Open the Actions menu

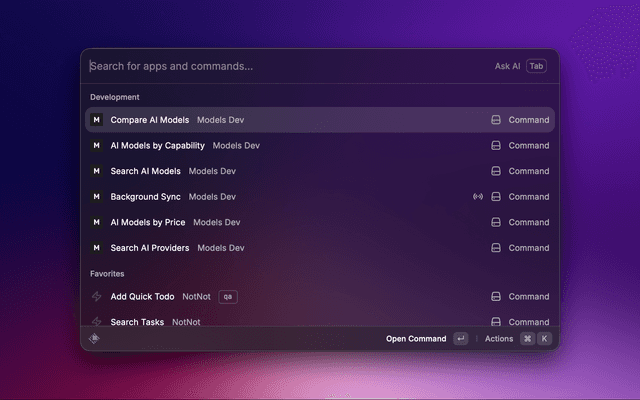[x=499, y=339]
